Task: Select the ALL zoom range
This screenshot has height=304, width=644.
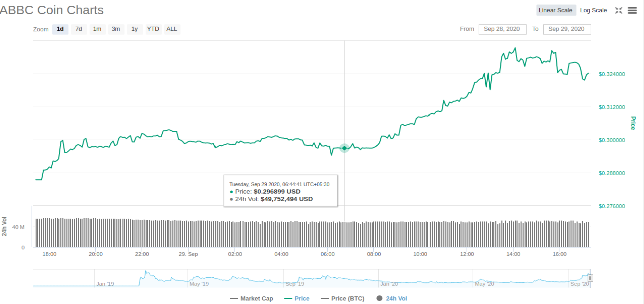Action: click(172, 29)
